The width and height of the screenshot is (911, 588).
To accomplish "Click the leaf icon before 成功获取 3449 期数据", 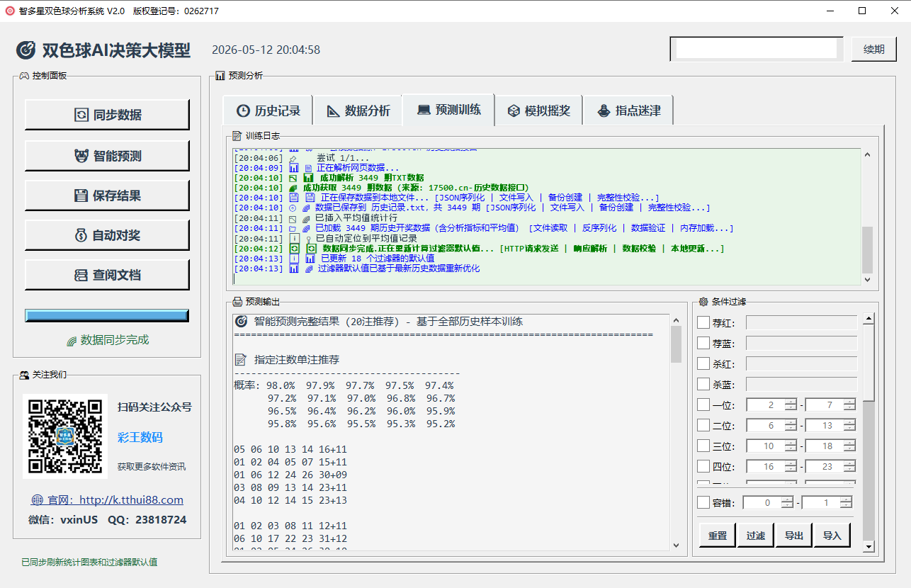I will click(293, 188).
